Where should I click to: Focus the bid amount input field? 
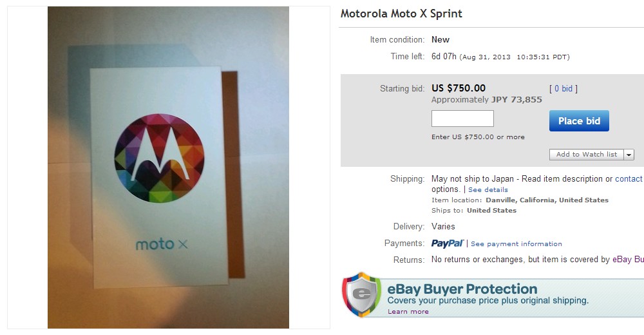(x=462, y=119)
